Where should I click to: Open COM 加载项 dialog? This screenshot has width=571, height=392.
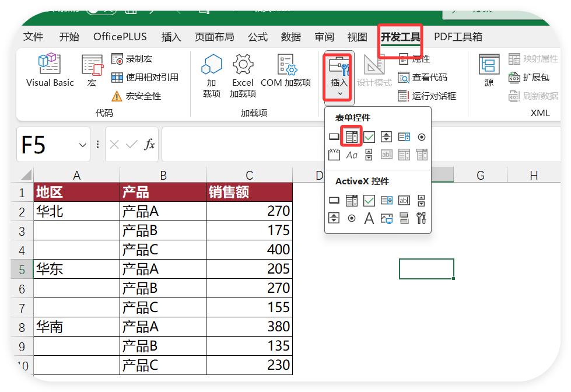pos(286,71)
